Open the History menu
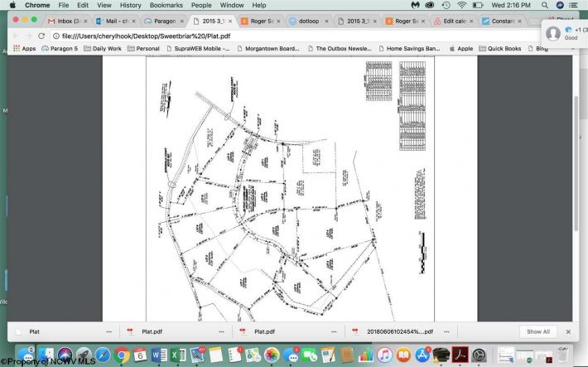The width and height of the screenshot is (588, 367). pos(130,5)
